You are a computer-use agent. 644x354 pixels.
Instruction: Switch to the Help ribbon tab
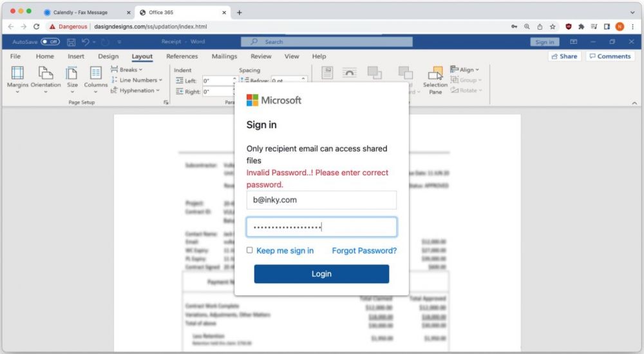[x=319, y=56]
